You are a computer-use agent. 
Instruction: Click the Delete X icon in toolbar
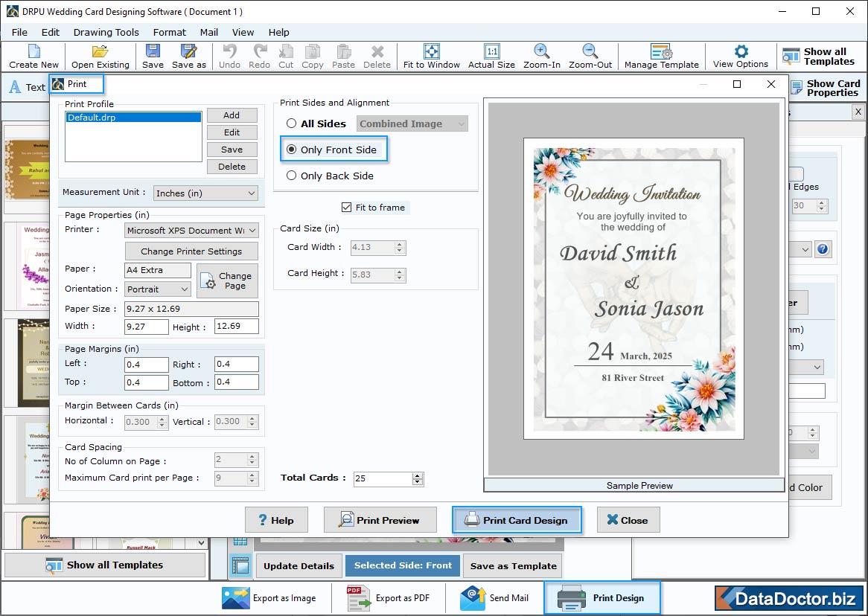pos(377,51)
